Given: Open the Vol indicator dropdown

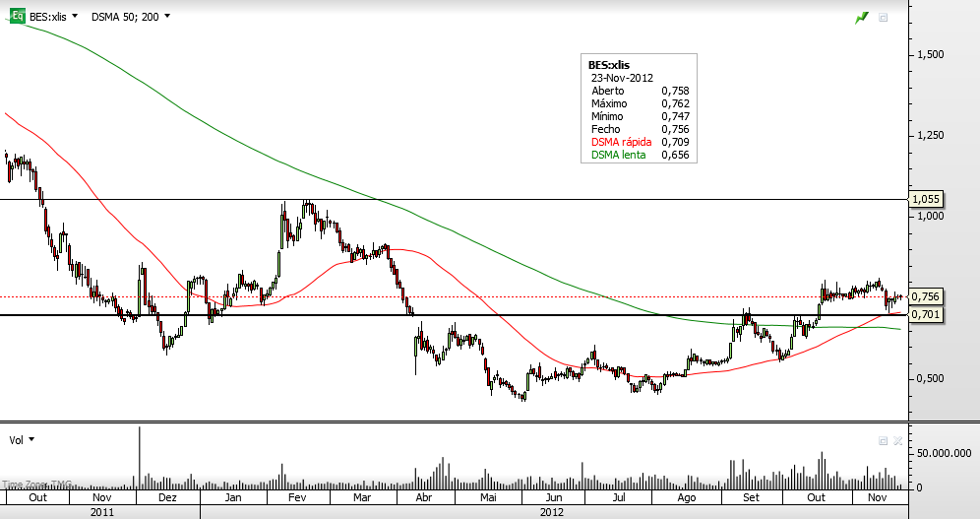Looking at the screenshot, I should tap(31, 439).
